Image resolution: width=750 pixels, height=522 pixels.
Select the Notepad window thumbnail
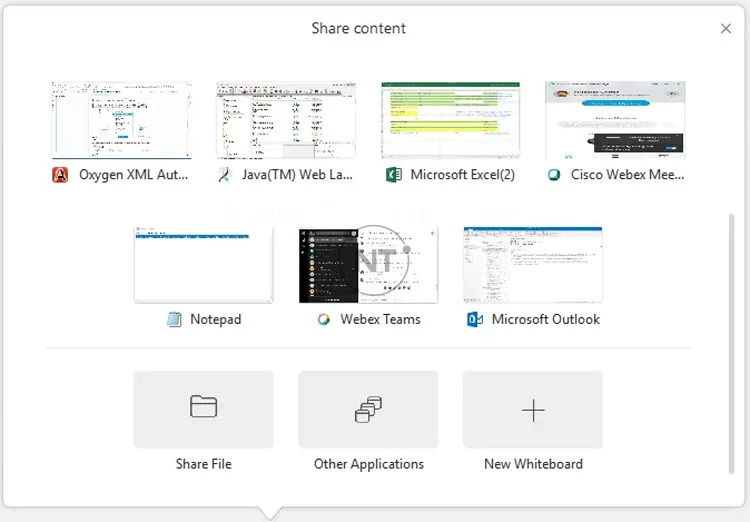pos(203,265)
